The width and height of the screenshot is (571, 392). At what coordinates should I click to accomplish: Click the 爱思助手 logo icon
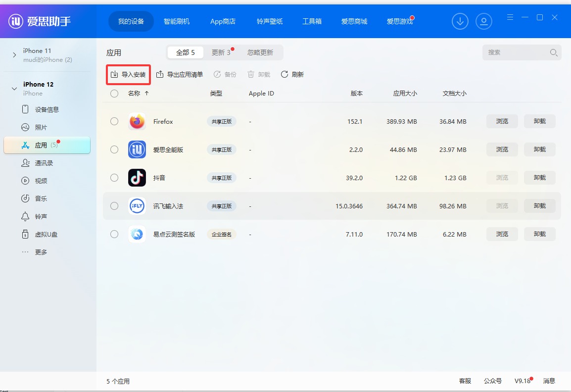point(16,21)
